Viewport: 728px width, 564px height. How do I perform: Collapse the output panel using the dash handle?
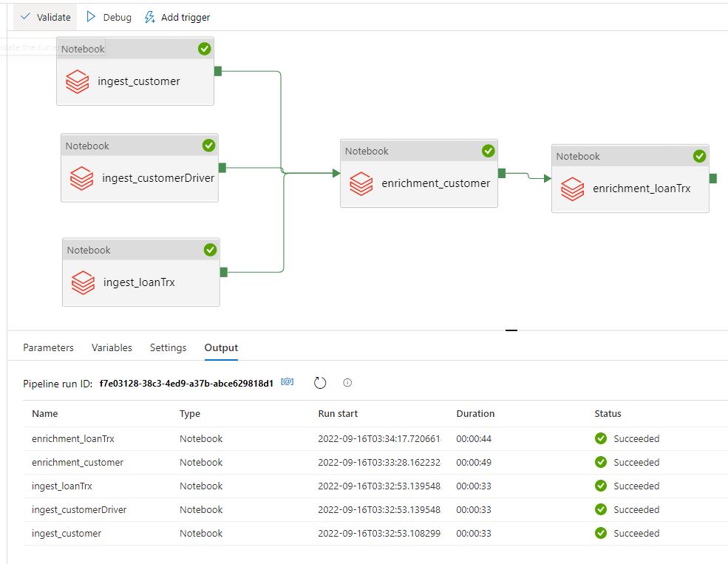coord(511,330)
